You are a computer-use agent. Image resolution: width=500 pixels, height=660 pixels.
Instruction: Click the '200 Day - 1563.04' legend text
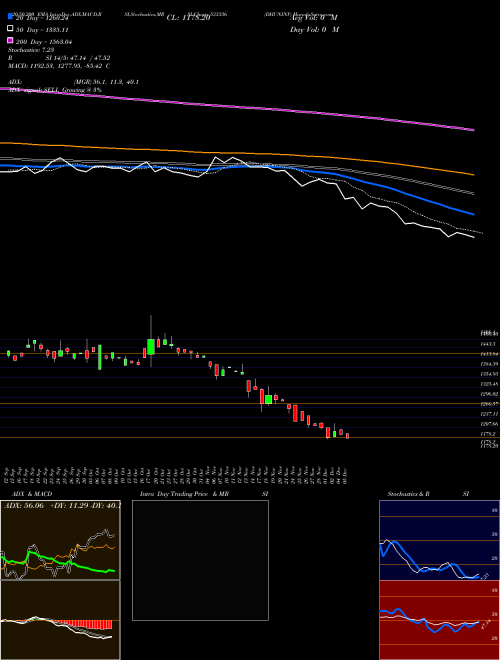click(x=44, y=42)
